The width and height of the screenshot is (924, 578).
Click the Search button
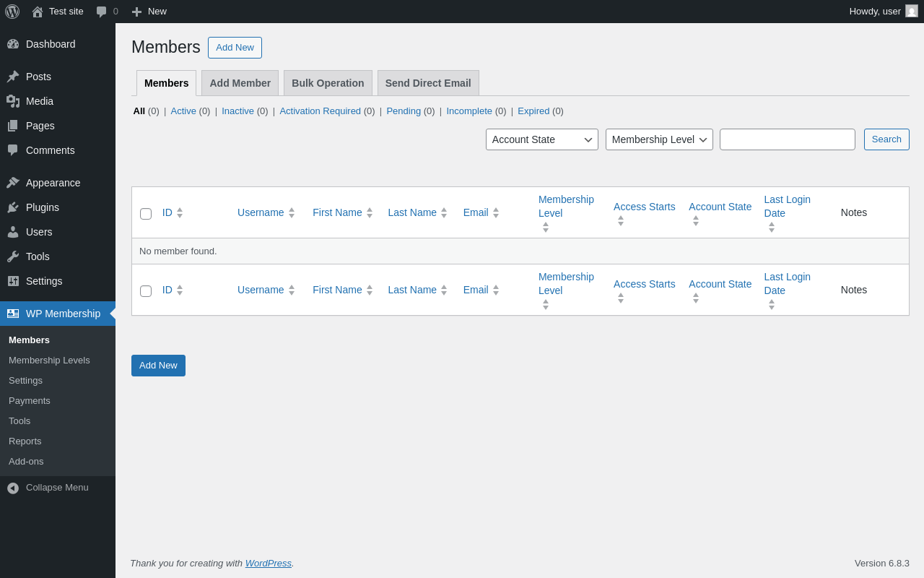click(x=886, y=139)
